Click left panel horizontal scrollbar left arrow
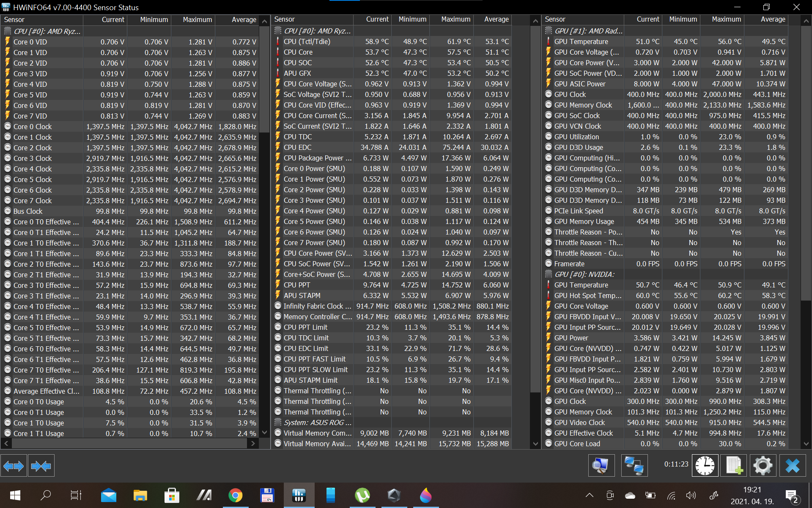The image size is (812, 508). click(6, 443)
